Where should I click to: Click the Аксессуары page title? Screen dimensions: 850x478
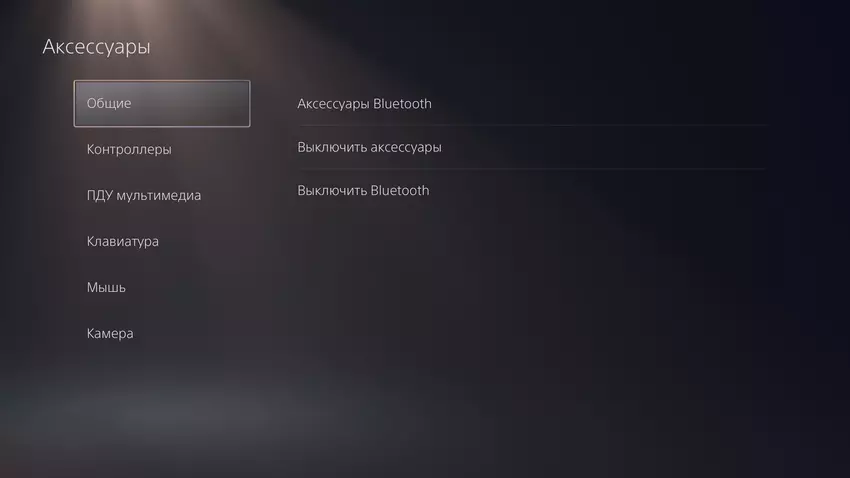(x=96, y=47)
